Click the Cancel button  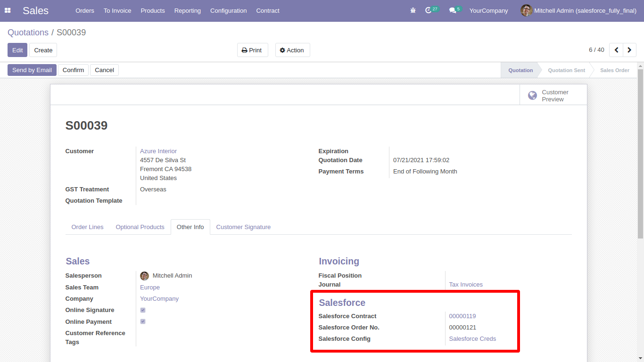[x=105, y=70]
